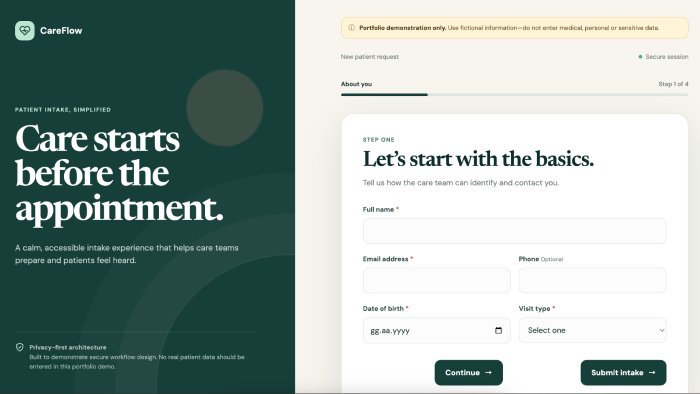Click the Visit type label
700x394 pixels.
tap(537, 308)
